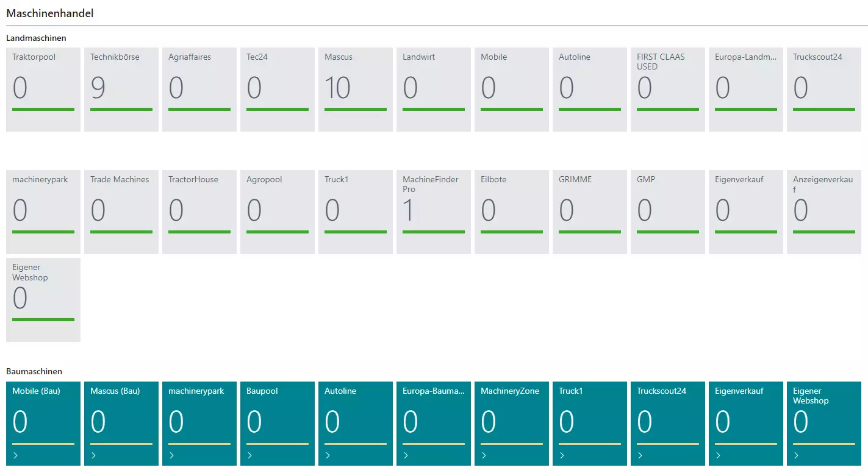Screen dimensions: 868x473
Task: Click the chevron on Mobile (Bau) tile
Action: click(x=15, y=455)
